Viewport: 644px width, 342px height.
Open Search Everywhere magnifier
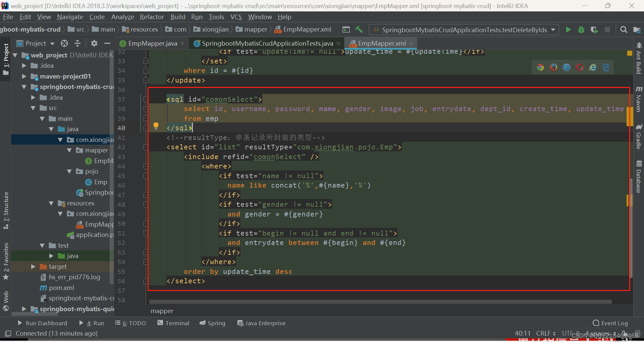click(624, 30)
